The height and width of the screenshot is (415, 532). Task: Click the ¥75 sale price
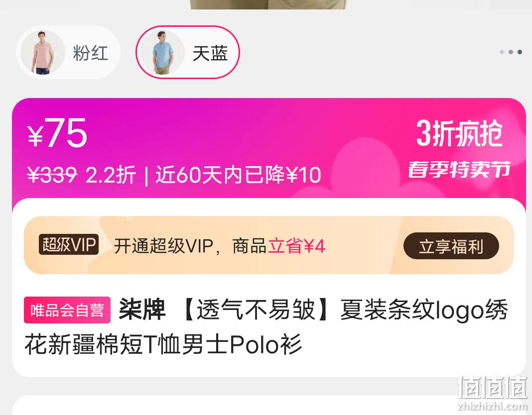click(57, 133)
